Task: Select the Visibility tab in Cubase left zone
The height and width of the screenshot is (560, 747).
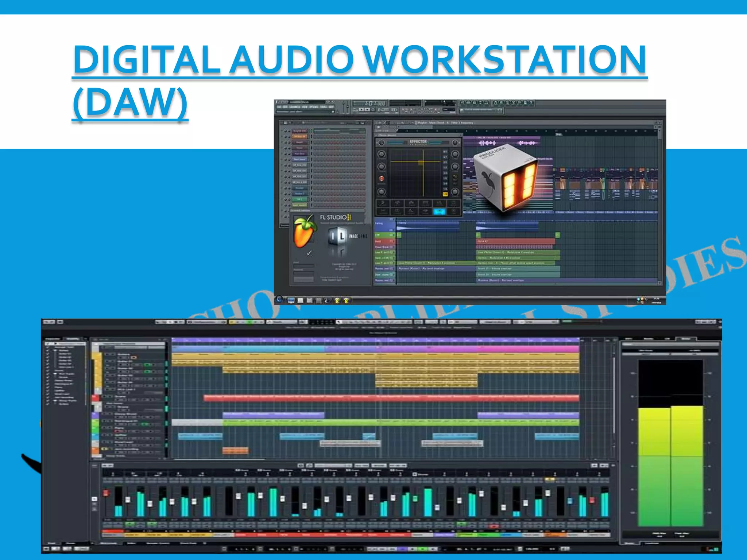Action: tap(73, 339)
